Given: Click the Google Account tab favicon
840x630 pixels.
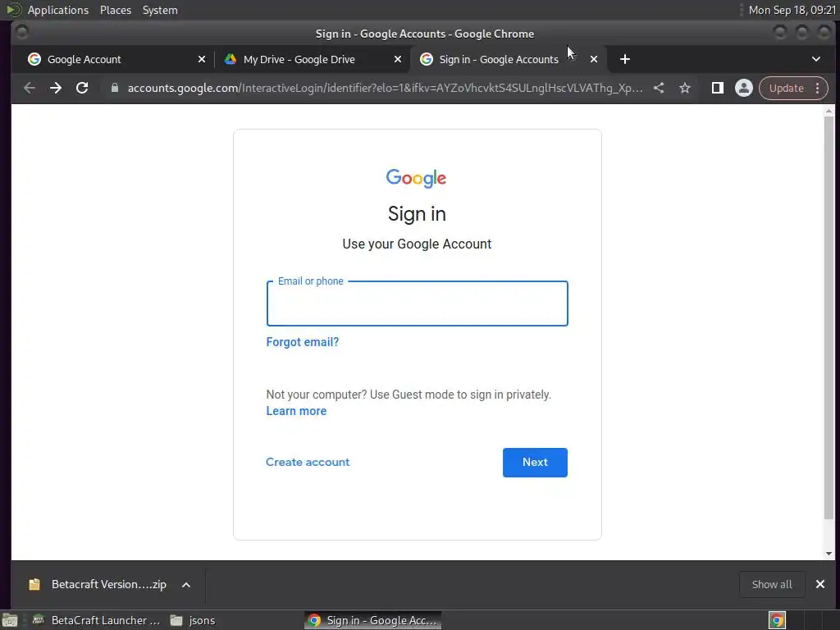Looking at the screenshot, I should pos(34,59).
